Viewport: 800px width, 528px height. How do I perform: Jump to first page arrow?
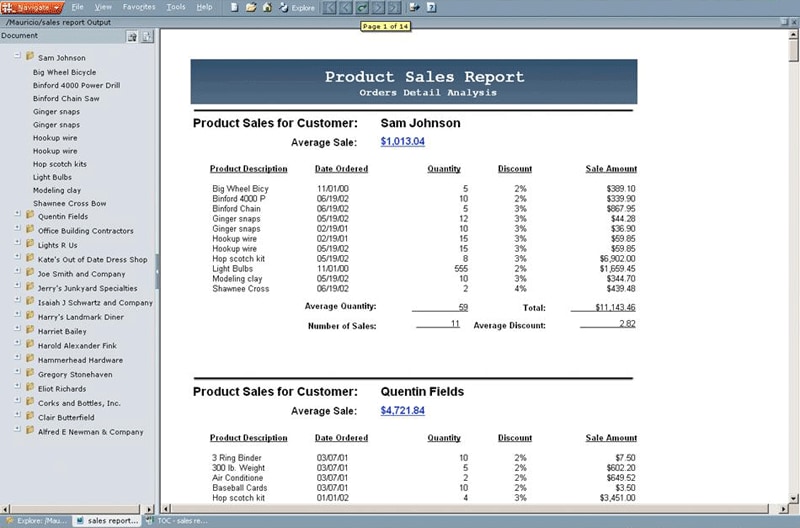[330, 8]
